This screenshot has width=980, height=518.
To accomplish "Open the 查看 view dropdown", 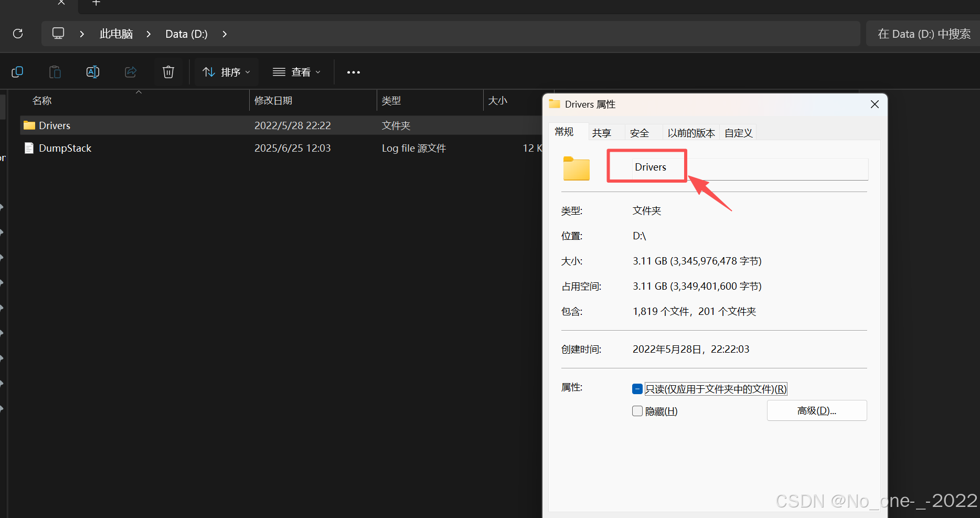I will pyautogui.click(x=296, y=72).
